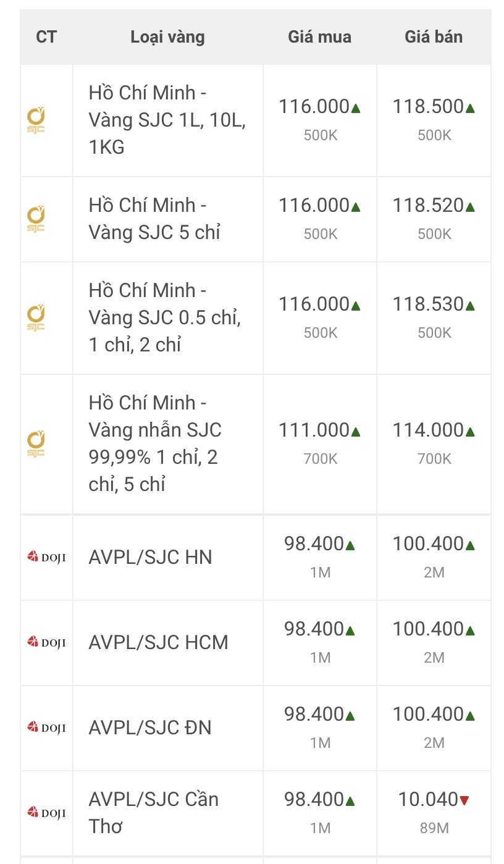
Task: Select the AVPL/SJC Cần Thơ text
Action: click(x=153, y=813)
